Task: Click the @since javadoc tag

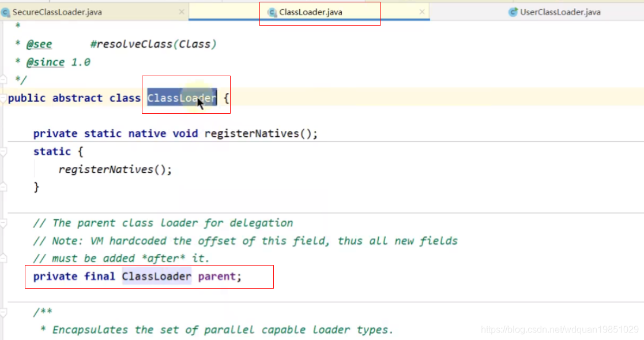Action: coord(45,62)
